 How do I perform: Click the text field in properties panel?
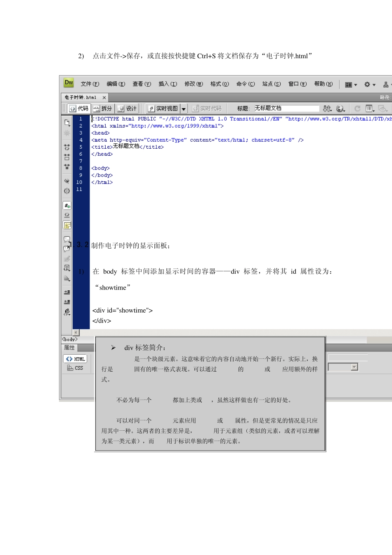point(348,358)
